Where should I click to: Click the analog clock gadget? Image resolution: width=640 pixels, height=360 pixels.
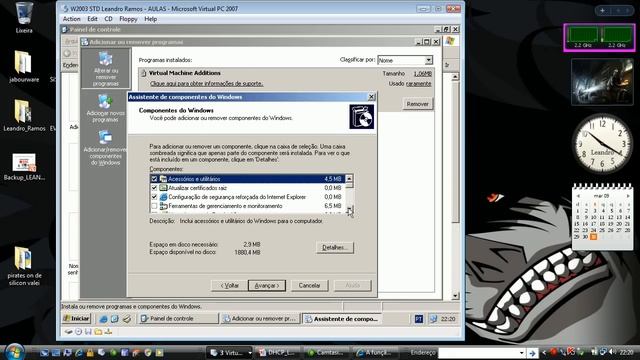602,143
